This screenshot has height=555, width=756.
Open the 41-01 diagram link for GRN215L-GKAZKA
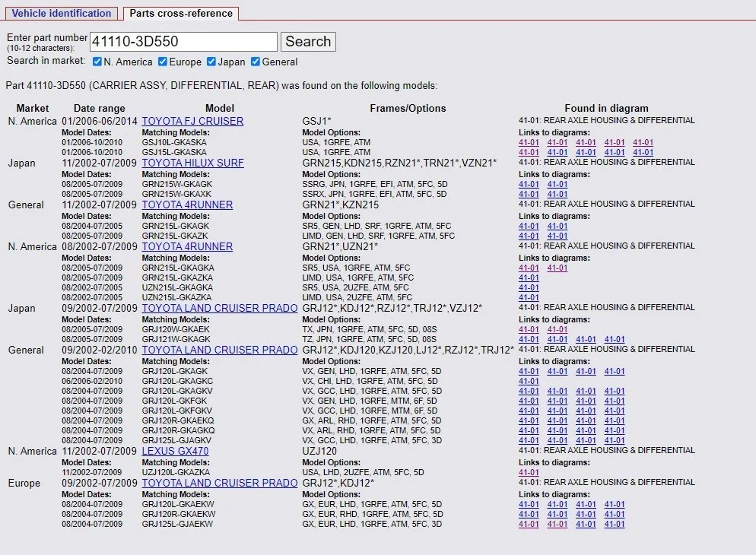[529, 278]
